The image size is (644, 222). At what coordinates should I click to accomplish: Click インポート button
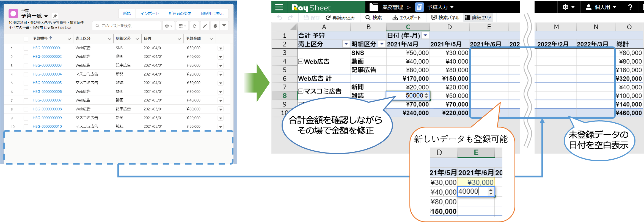tap(150, 13)
